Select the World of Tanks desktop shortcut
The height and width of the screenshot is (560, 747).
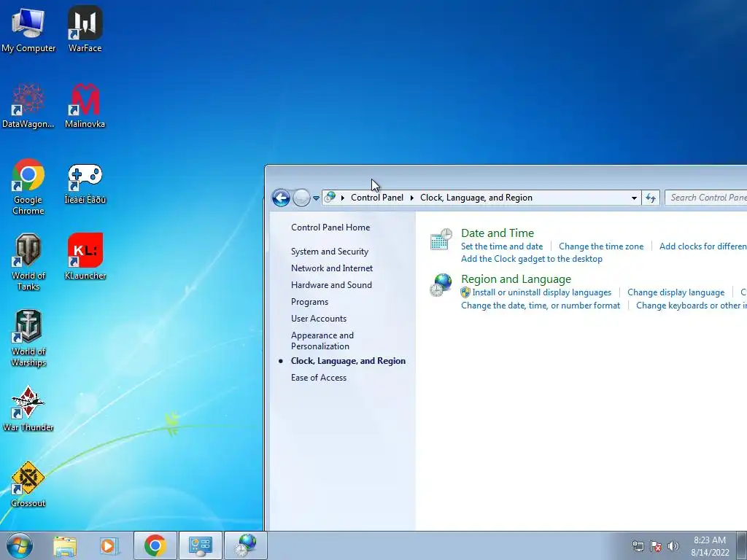(28, 262)
